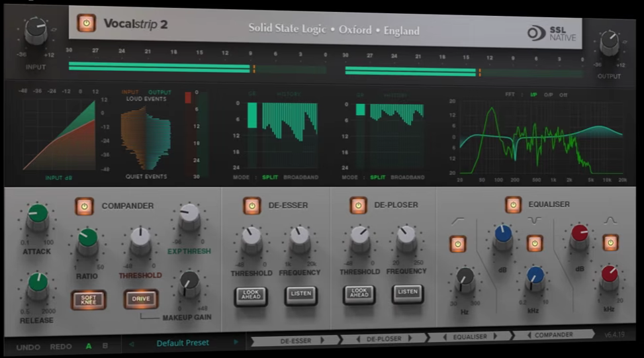Move Compander left in processing order
The width and height of the screenshot is (644, 358).
click(x=529, y=336)
